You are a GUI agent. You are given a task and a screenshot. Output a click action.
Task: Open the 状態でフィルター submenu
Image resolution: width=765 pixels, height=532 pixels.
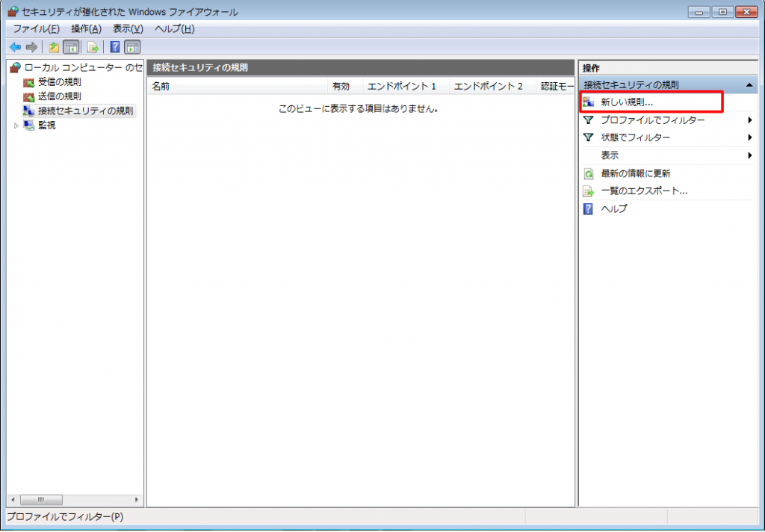tap(668, 137)
